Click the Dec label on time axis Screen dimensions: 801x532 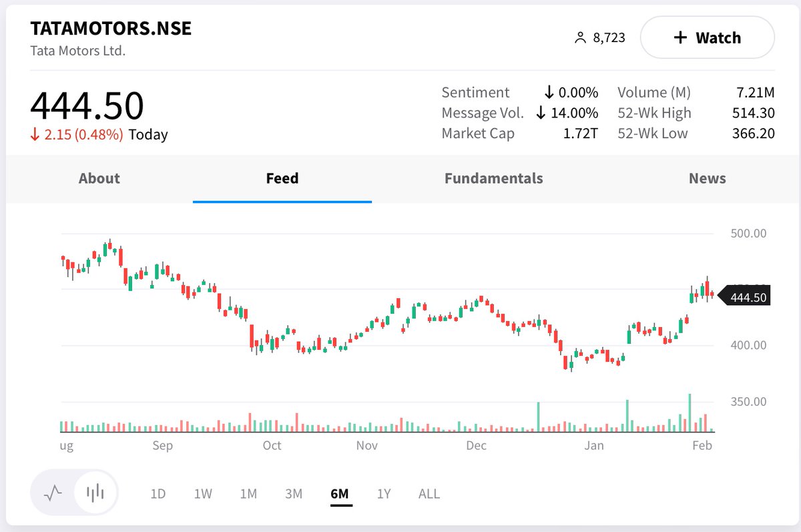tap(476, 446)
